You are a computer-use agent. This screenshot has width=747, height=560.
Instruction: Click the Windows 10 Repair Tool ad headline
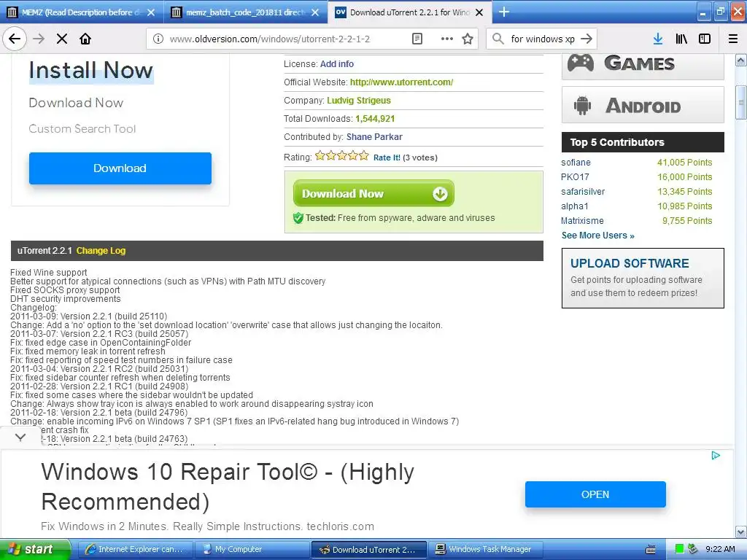(x=228, y=486)
